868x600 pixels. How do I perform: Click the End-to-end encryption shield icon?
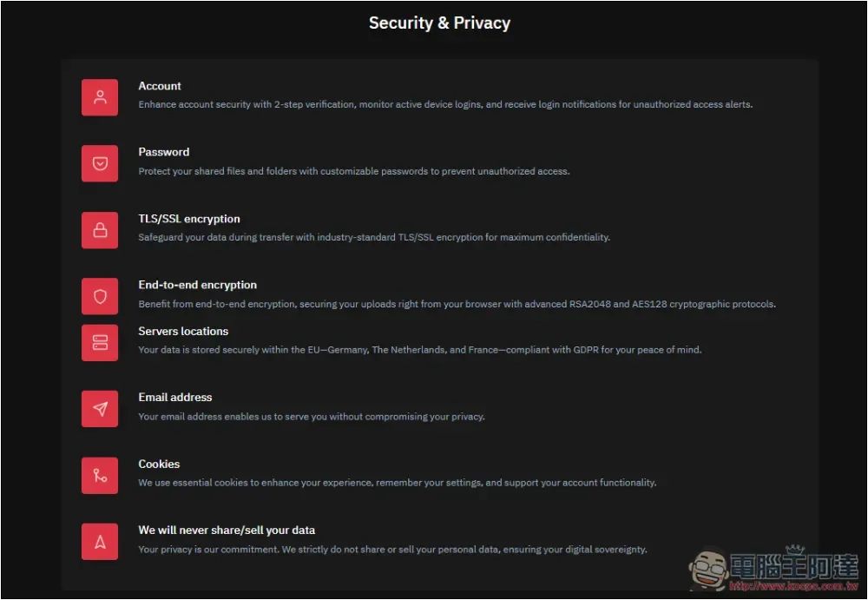pos(100,296)
